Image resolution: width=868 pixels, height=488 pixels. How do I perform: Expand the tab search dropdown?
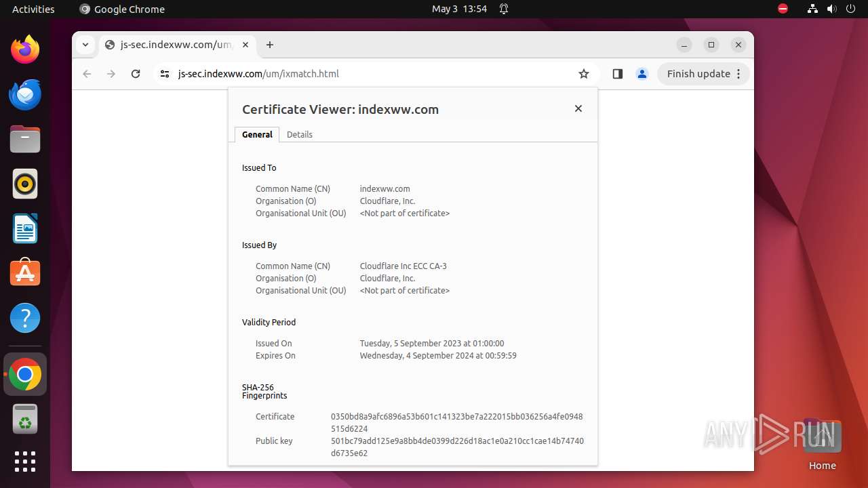pyautogui.click(x=85, y=45)
